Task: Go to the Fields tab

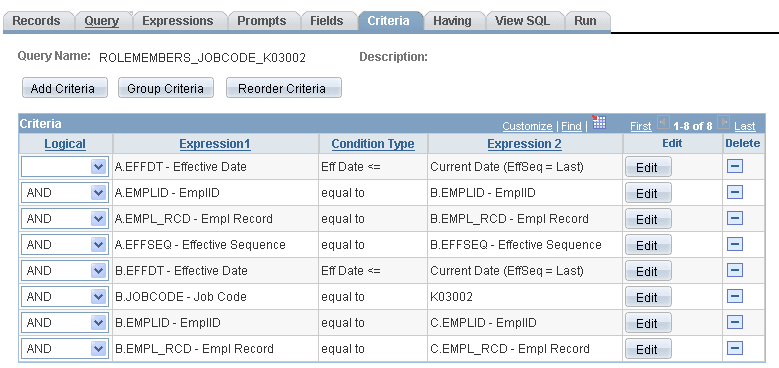Action: (x=326, y=21)
